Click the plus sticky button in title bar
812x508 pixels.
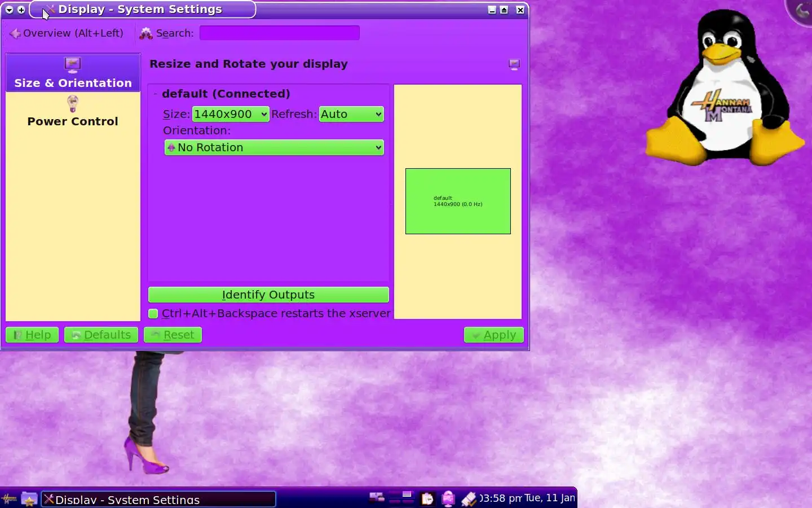coord(21,10)
